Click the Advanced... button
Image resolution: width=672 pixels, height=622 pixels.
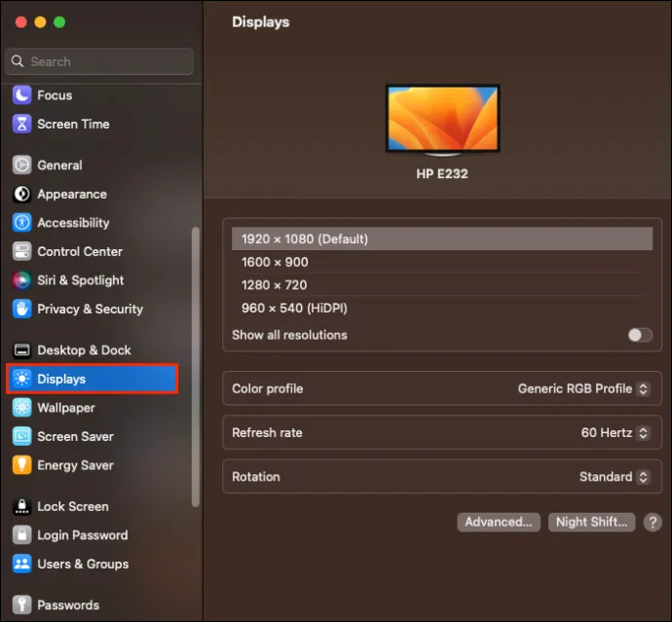[x=499, y=522]
